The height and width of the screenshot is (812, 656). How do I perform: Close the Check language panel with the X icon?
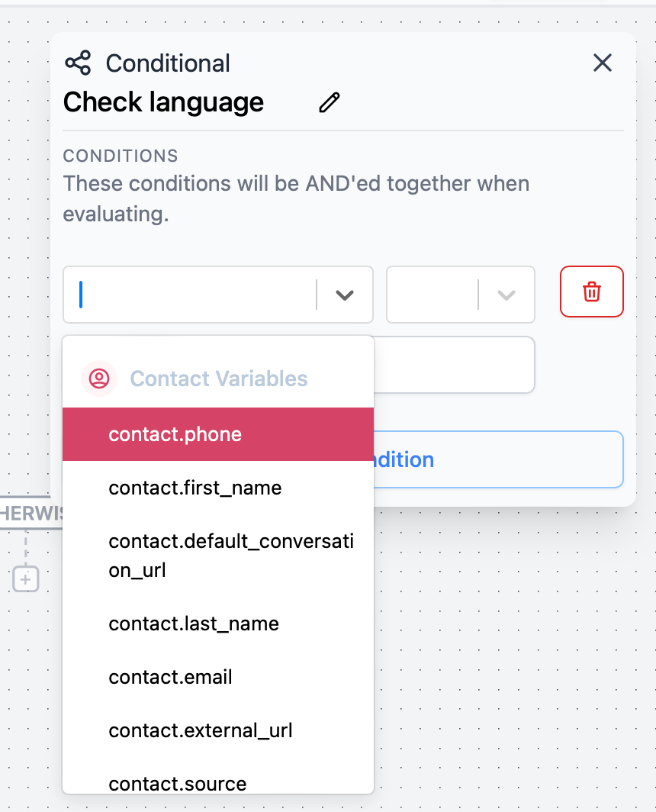point(602,63)
